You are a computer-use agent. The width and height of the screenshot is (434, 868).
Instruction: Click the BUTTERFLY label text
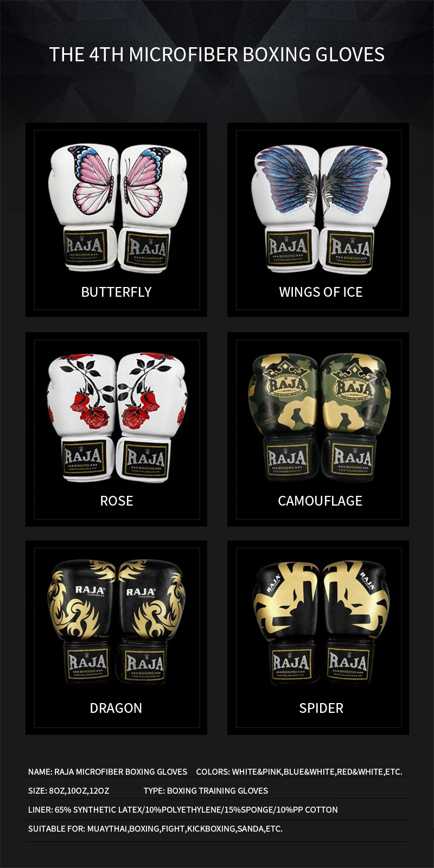point(116,292)
